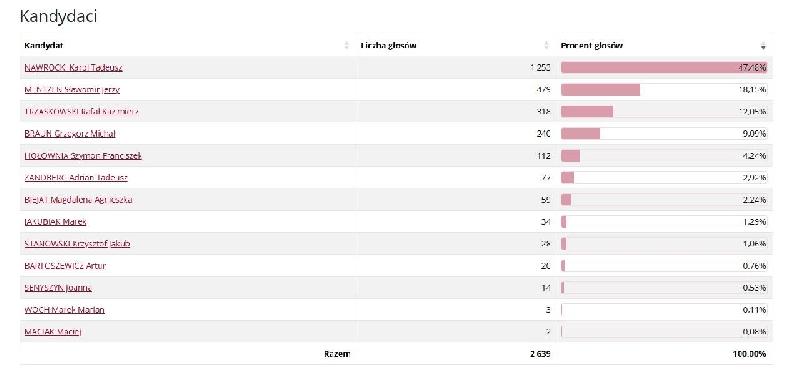Sort by Procent głosów column arrow

click(763, 46)
